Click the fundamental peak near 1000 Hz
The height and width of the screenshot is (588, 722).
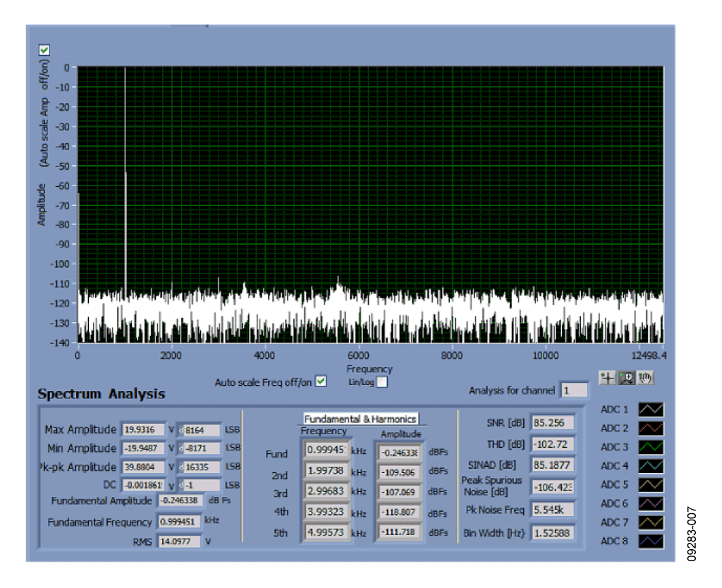click(x=125, y=184)
